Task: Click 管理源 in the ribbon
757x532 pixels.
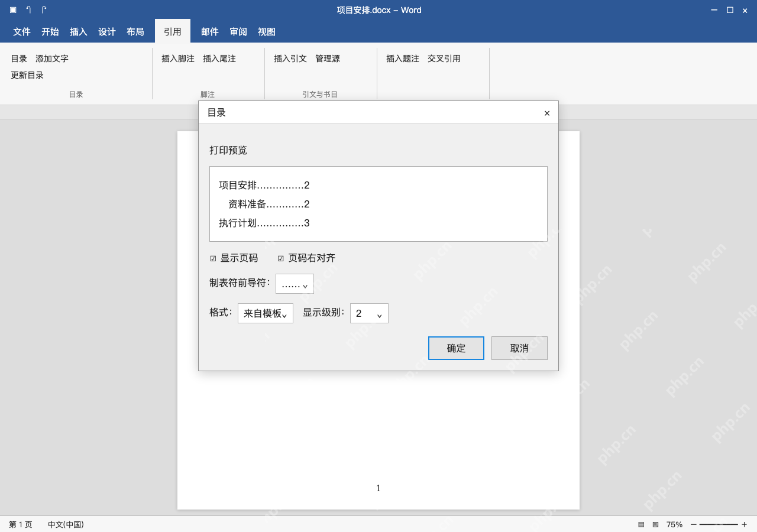Action: (328, 59)
